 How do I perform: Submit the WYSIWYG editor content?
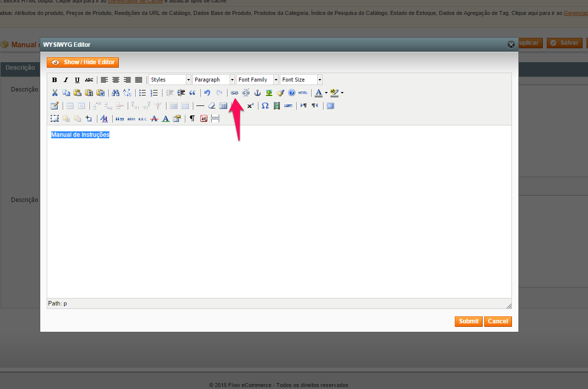[x=469, y=321]
